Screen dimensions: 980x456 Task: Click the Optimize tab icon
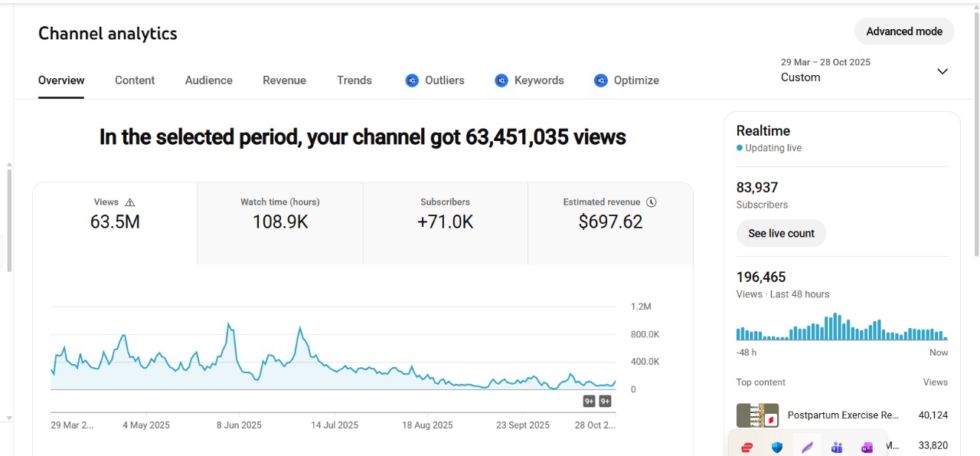[601, 80]
